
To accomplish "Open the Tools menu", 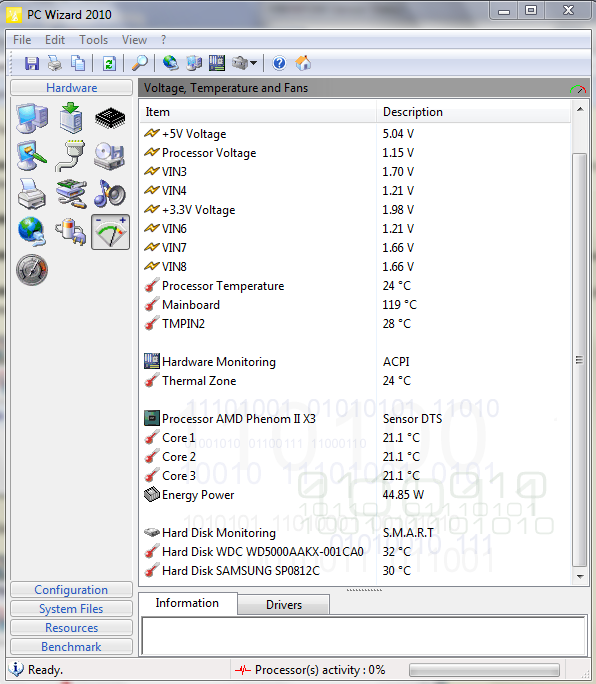I will [93, 40].
